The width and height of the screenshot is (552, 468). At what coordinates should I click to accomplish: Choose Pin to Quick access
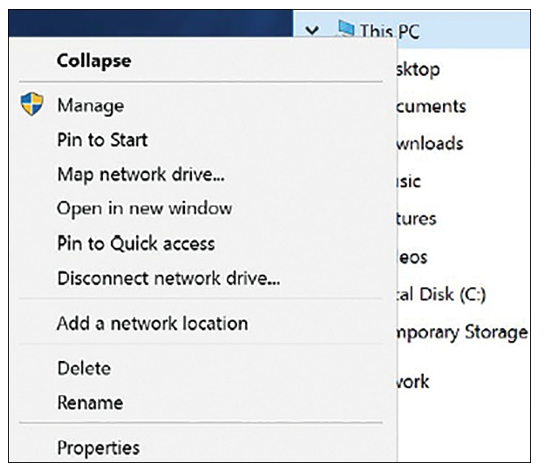pyautogui.click(x=136, y=243)
